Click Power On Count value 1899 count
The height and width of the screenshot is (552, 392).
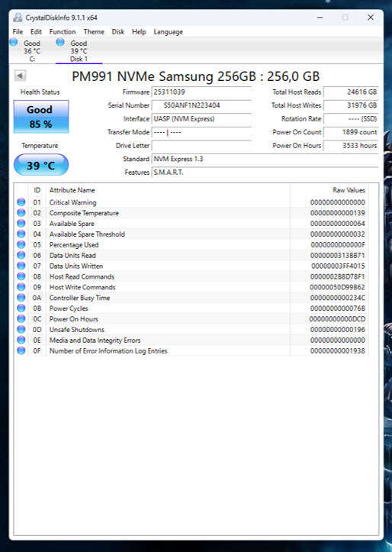tap(351, 132)
